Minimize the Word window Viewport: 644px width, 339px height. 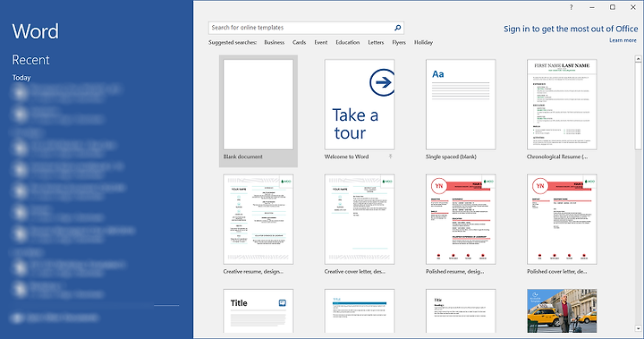[x=592, y=7]
